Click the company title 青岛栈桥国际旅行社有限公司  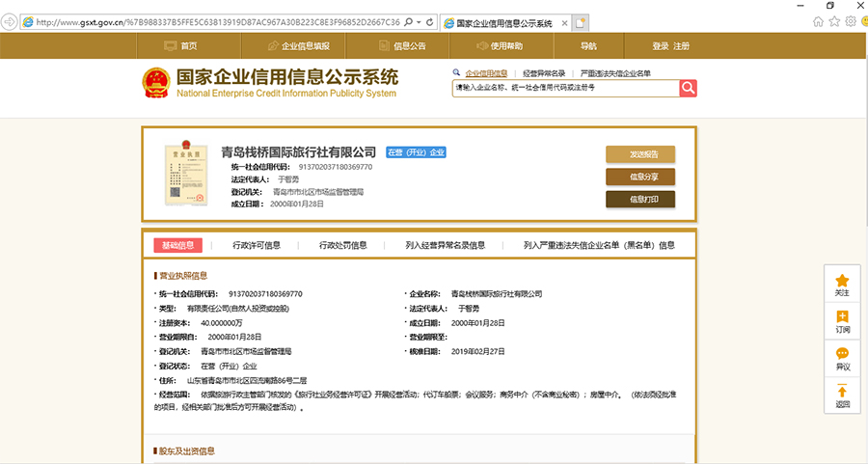(x=298, y=152)
